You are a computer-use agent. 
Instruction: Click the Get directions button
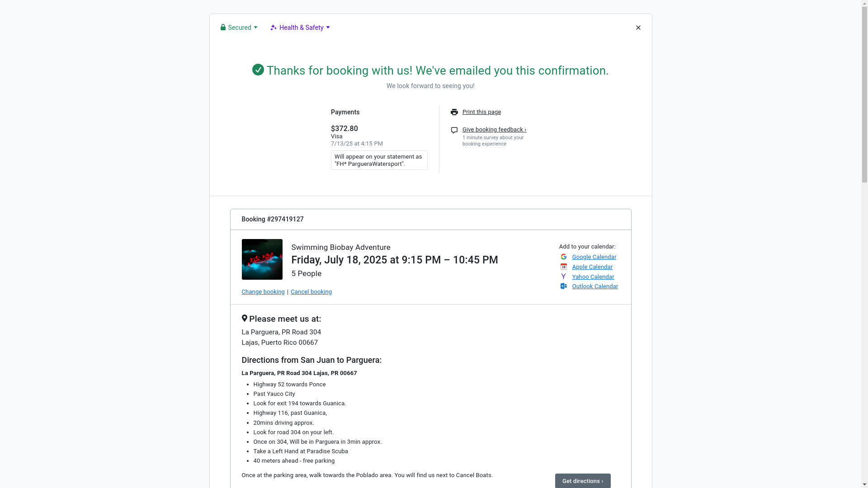[583, 481]
